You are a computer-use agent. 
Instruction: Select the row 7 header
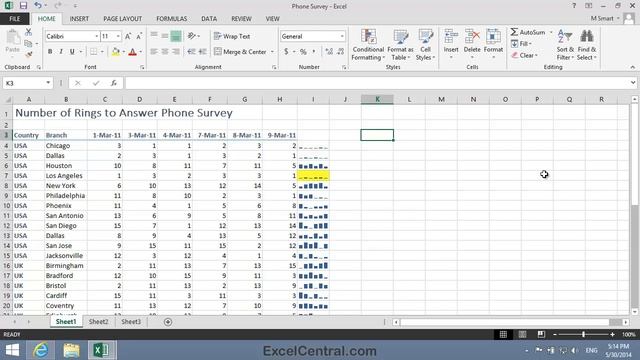pyautogui.click(x=6, y=176)
